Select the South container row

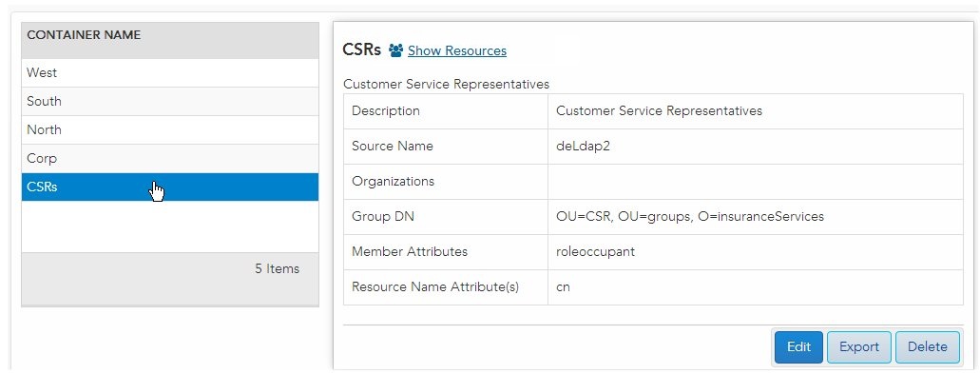click(x=170, y=101)
